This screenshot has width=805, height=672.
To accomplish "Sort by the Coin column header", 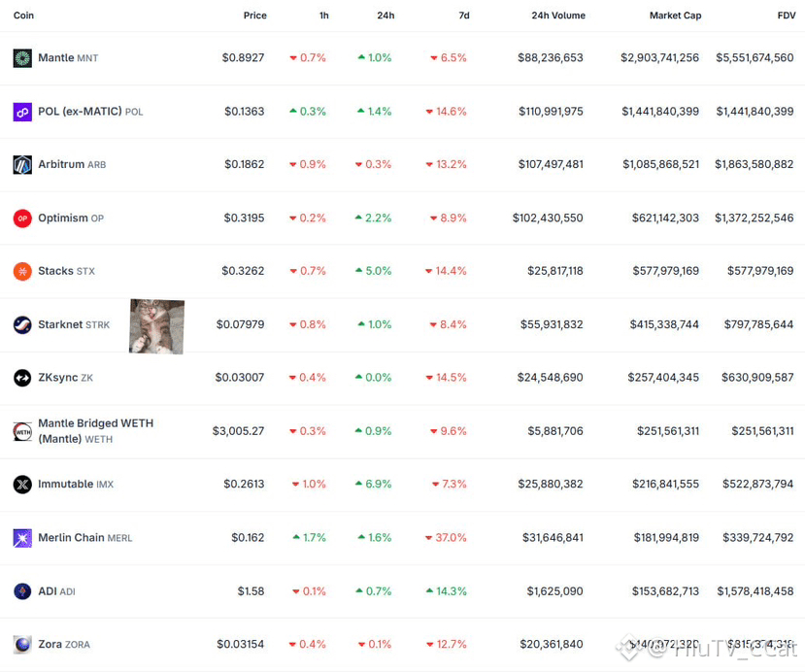I will [23, 16].
